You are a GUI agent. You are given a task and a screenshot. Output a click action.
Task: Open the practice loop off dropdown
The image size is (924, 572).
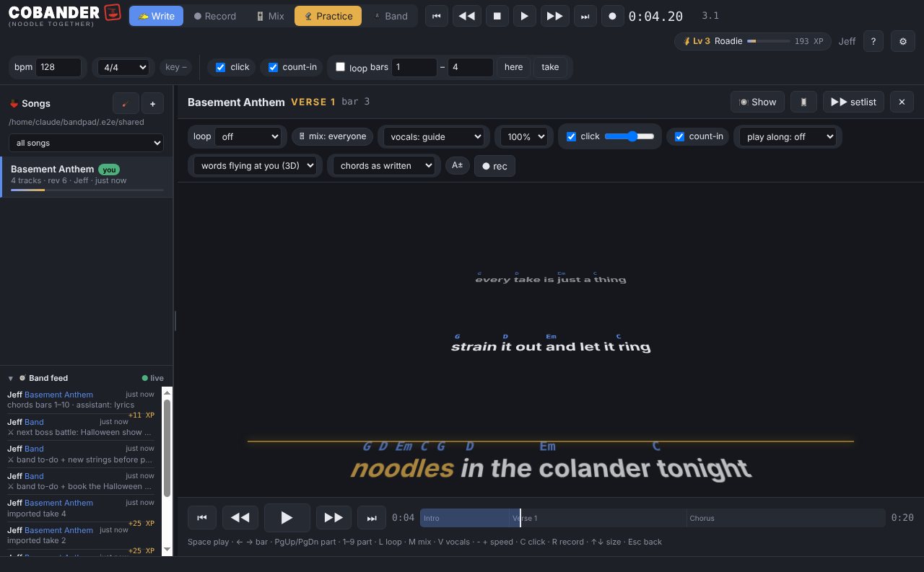248,136
